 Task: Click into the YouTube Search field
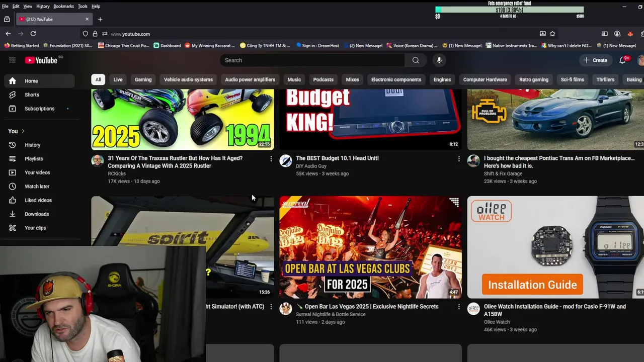312,60
